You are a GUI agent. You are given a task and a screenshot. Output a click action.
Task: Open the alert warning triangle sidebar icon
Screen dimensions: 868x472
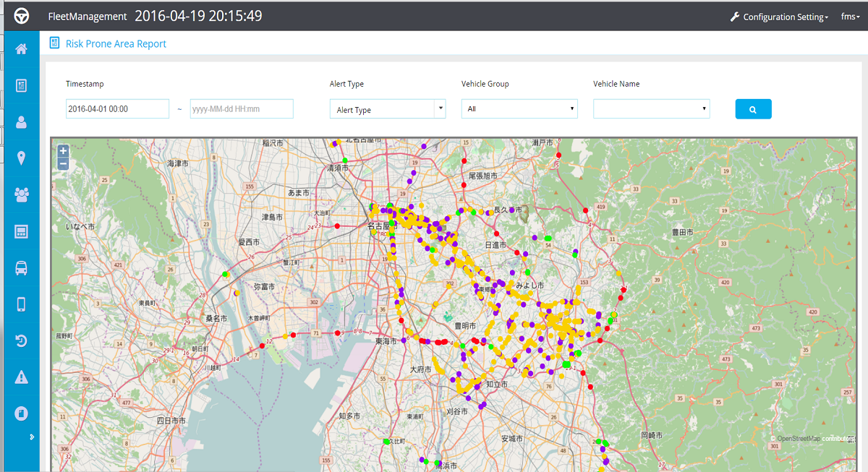pyautogui.click(x=21, y=377)
